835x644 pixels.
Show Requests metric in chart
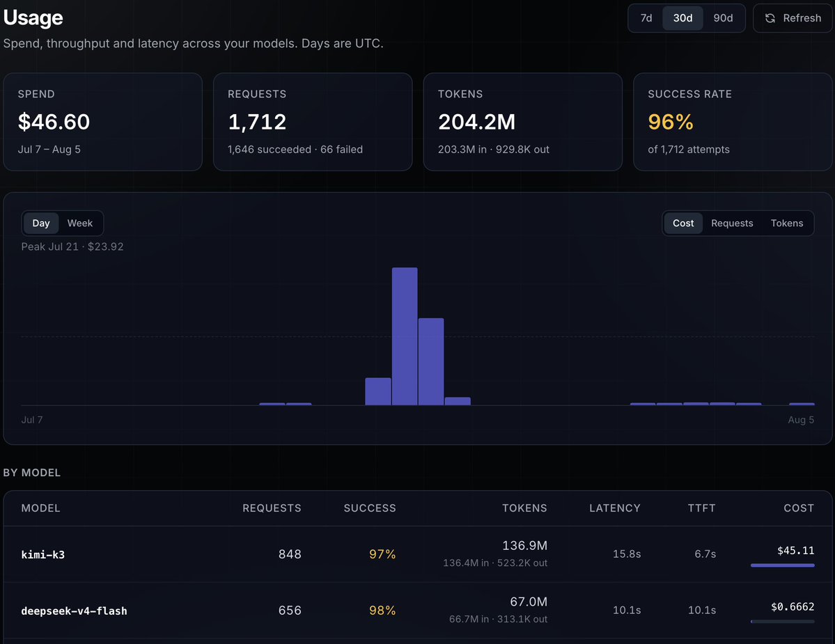pyautogui.click(x=732, y=223)
